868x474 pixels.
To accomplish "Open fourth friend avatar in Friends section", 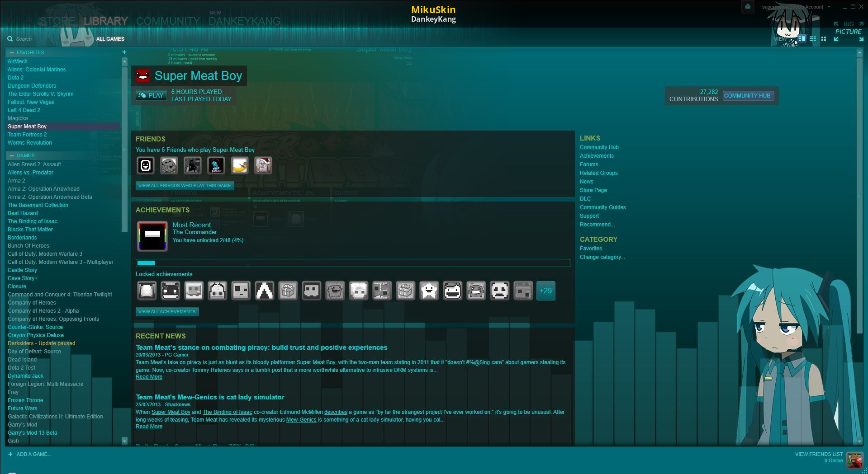I will (x=216, y=165).
